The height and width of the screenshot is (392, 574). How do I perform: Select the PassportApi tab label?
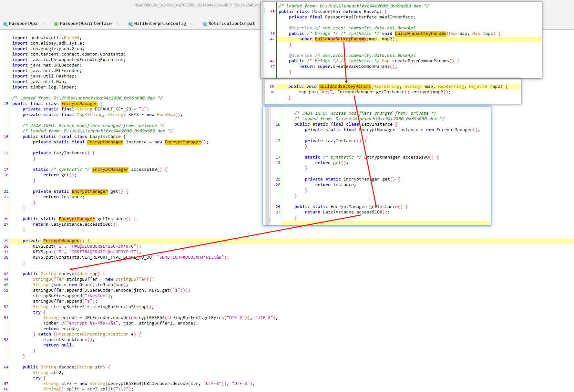pyautogui.click(x=23, y=24)
